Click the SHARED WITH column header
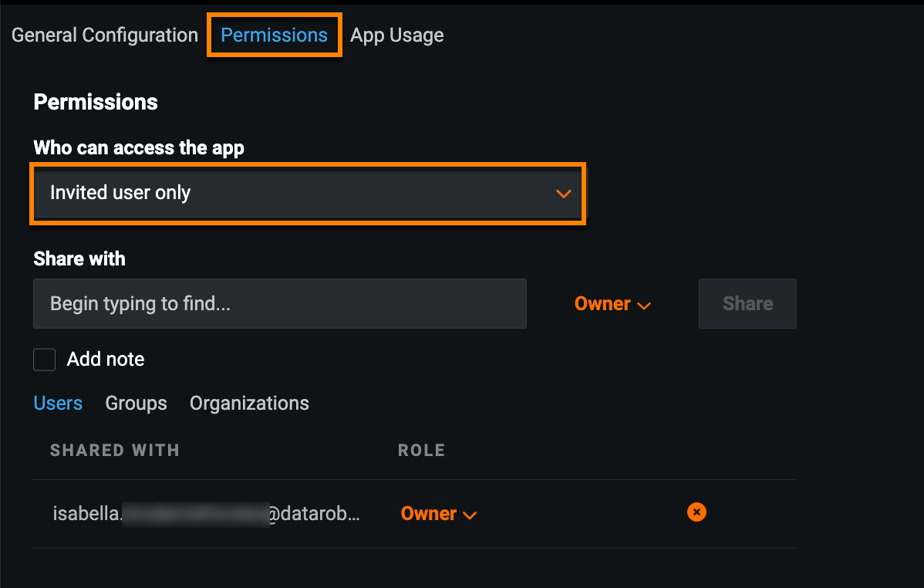This screenshot has height=588, width=924. 114,451
